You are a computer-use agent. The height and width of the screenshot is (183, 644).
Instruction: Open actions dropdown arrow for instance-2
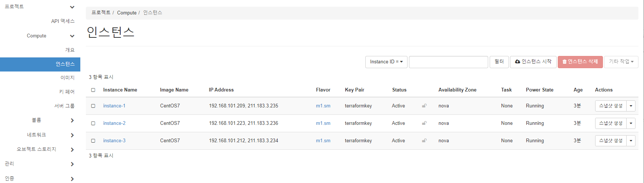tap(631, 123)
